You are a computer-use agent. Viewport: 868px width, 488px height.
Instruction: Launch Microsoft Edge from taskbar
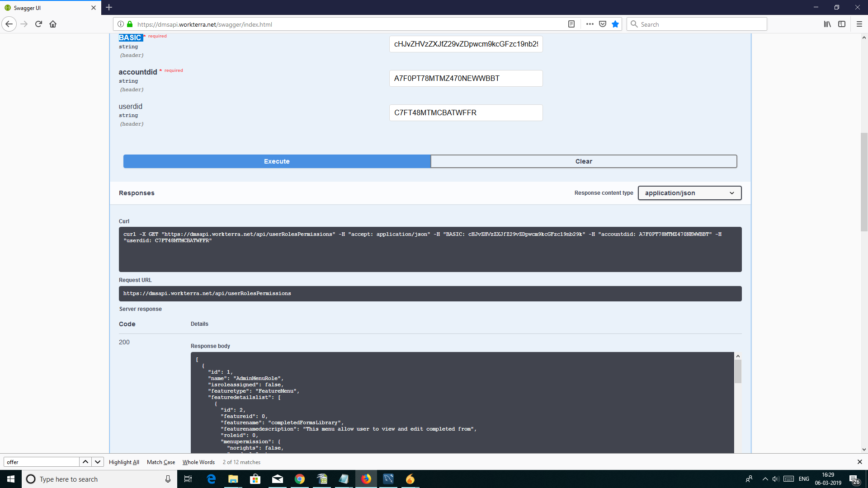click(211, 479)
